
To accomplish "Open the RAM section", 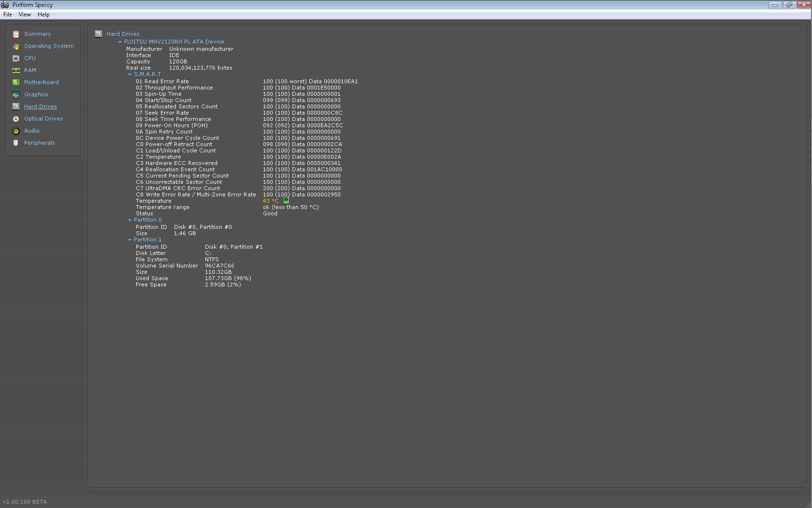I will click(x=30, y=70).
